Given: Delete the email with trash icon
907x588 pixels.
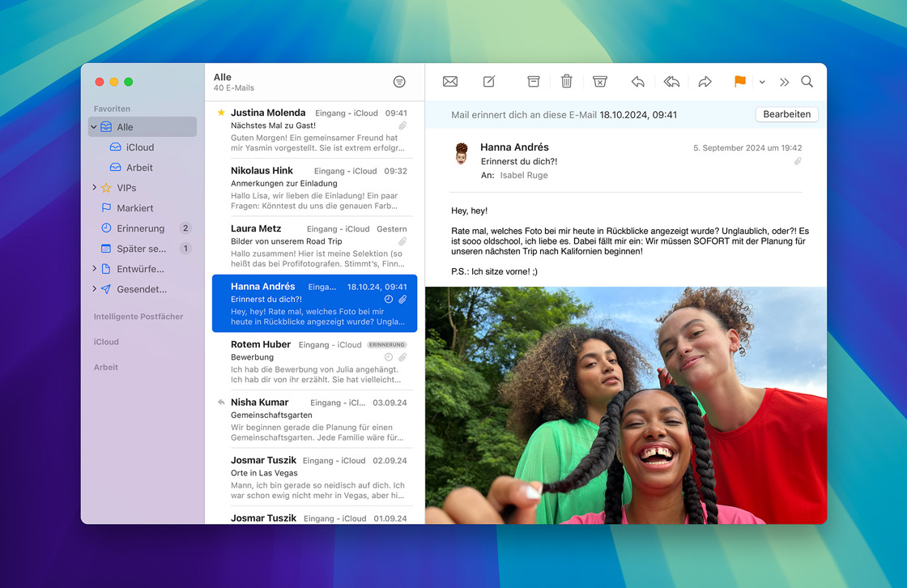Looking at the screenshot, I should pos(567,82).
